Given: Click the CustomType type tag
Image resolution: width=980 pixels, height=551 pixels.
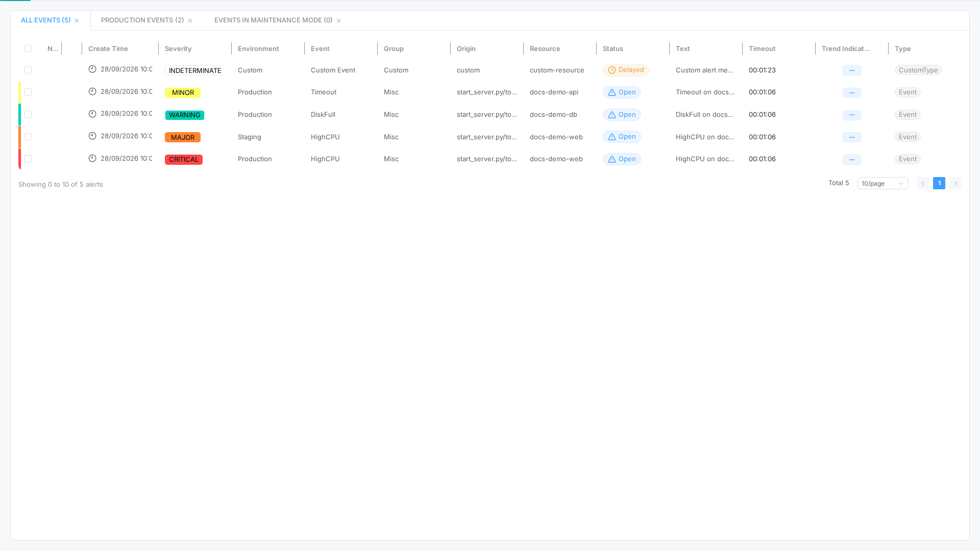Looking at the screenshot, I should (918, 70).
